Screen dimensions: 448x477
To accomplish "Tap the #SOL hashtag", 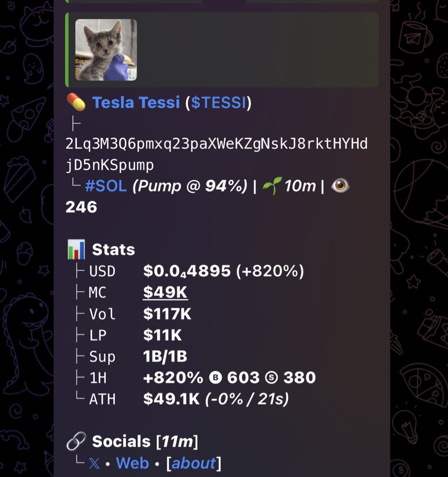I will 106,186.
